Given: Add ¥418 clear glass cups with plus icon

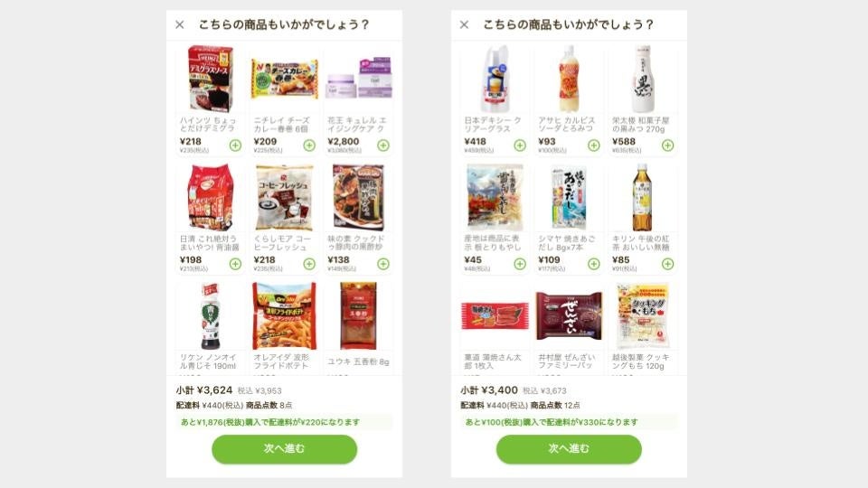Looking at the screenshot, I should click(520, 145).
